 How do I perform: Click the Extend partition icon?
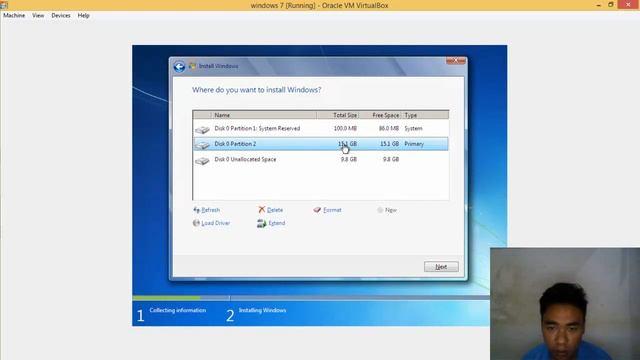[x=262, y=223]
